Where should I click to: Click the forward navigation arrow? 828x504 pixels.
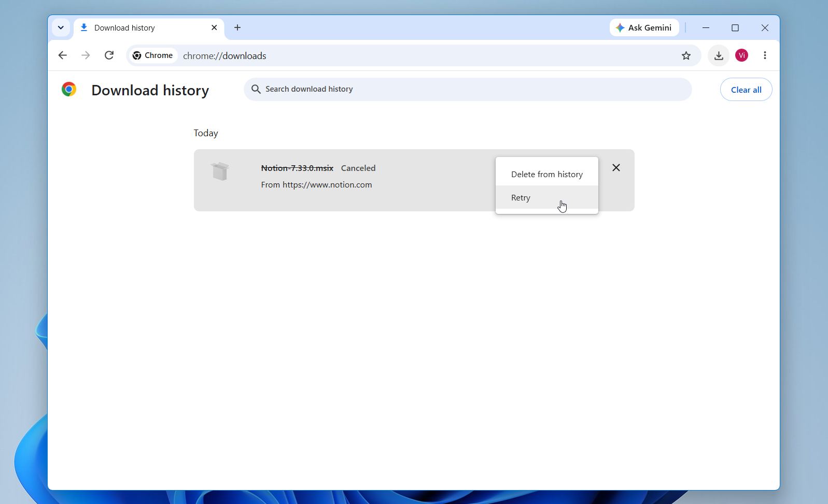[x=86, y=55]
